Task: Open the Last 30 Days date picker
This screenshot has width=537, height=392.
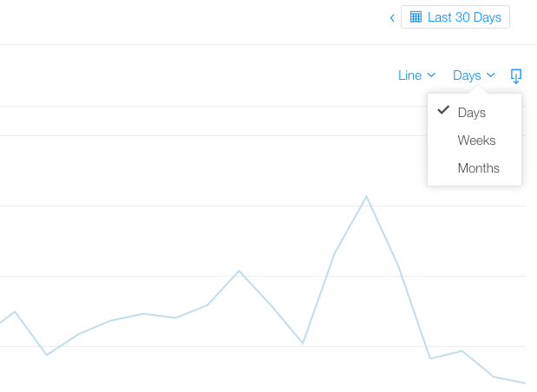Action: [455, 16]
